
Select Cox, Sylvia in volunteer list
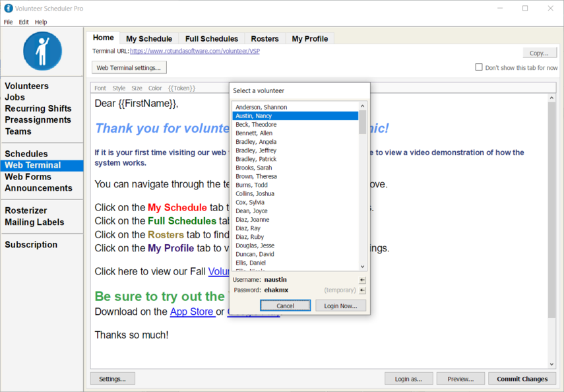(x=296, y=203)
